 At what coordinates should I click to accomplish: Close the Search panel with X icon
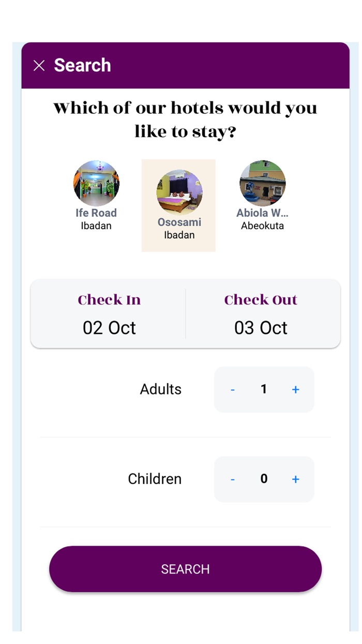(x=39, y=66)
